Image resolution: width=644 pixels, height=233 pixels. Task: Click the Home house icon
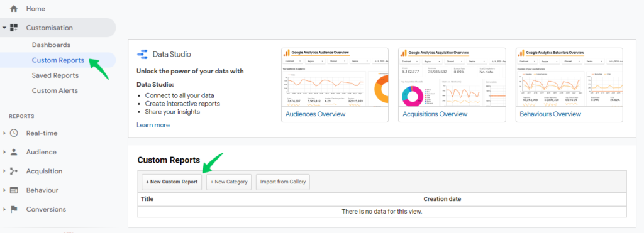14,9
